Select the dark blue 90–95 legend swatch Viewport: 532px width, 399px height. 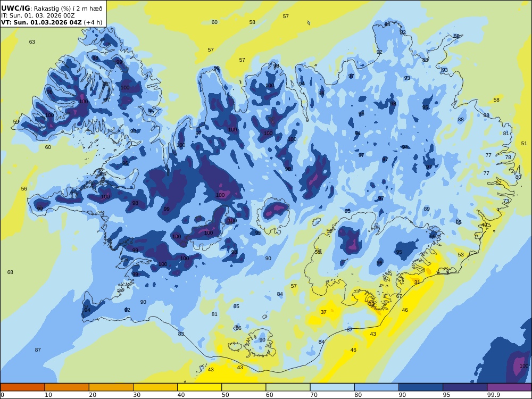point(421,387)
